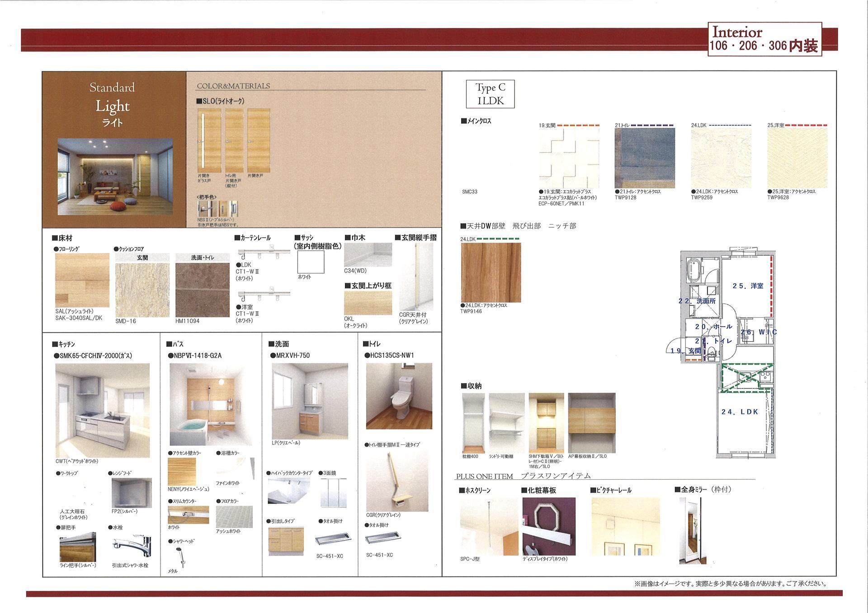Click the スリムカウンター image
868x613 pixels.
click(188, 515)
